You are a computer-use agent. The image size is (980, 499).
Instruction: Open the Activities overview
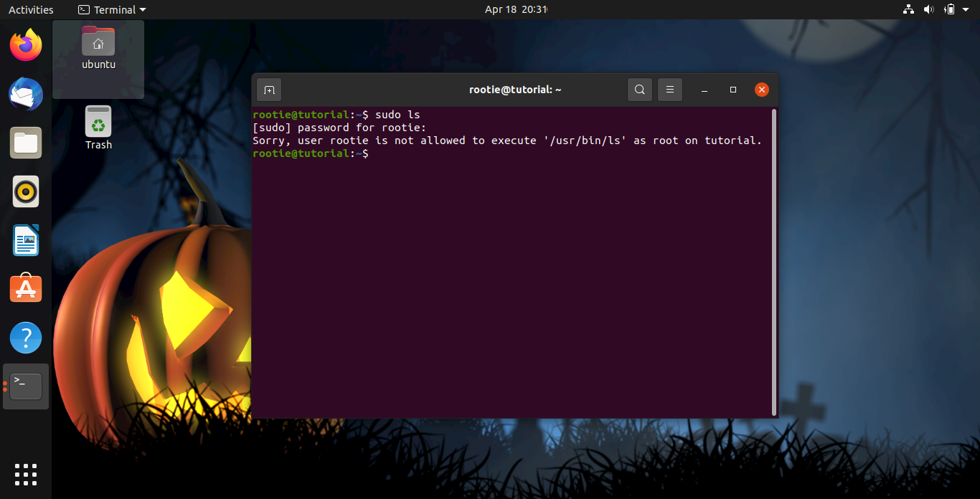coord(31,9)
